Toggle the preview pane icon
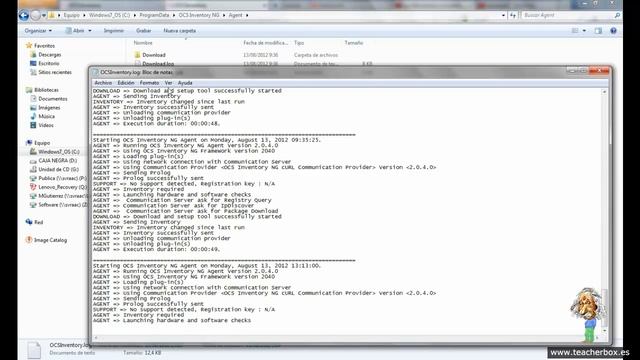This screenshot has width=640, height=360. 598,31
